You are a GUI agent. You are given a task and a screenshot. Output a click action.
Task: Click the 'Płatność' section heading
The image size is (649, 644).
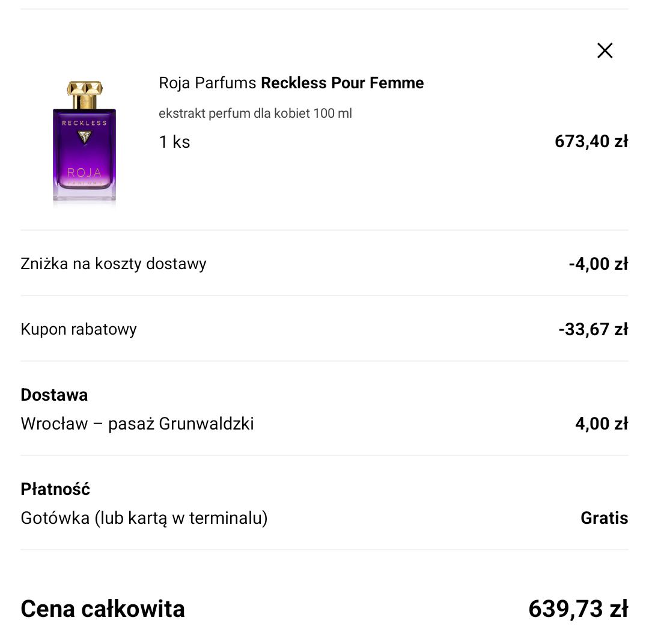coord(55,489)
